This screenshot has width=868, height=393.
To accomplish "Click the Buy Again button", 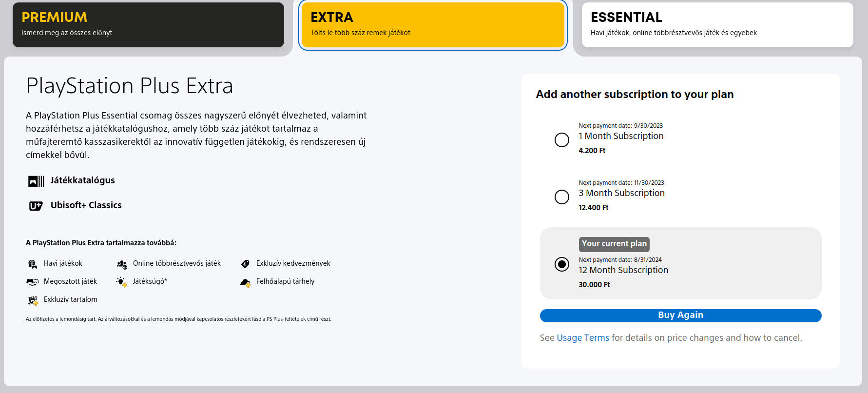I will pyautogui.click(x=680, y=315).
